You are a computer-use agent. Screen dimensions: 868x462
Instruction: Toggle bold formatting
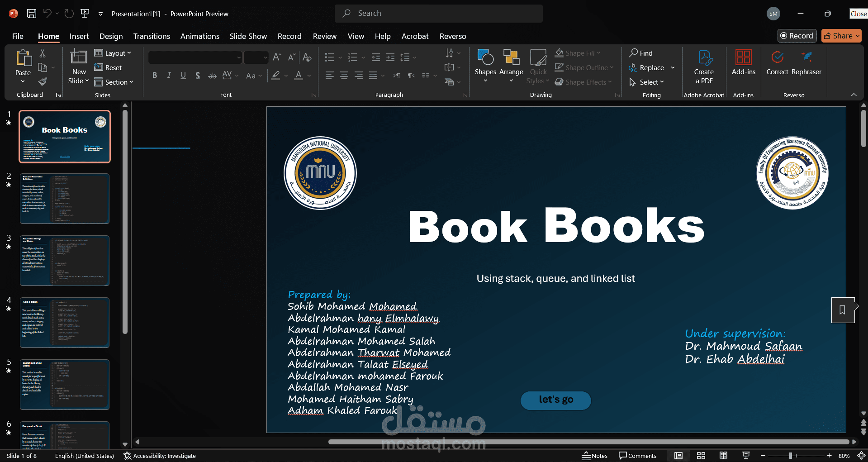tap(155, 76)
